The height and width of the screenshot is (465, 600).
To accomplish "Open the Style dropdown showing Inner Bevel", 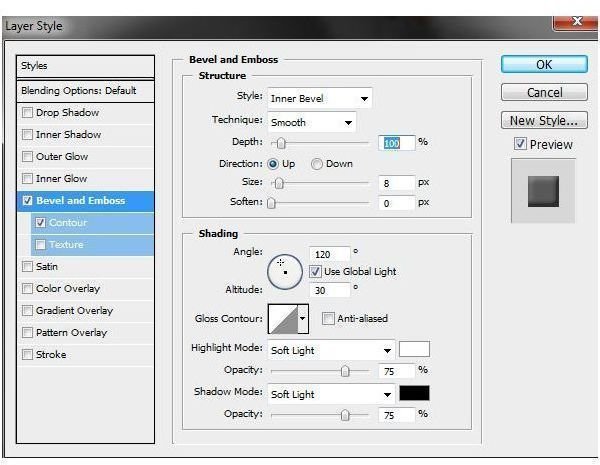I will click(320, 98).
